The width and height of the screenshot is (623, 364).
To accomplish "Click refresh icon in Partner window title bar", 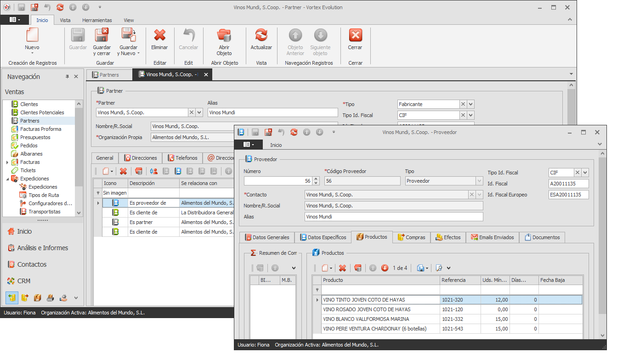I will point(60,7).
